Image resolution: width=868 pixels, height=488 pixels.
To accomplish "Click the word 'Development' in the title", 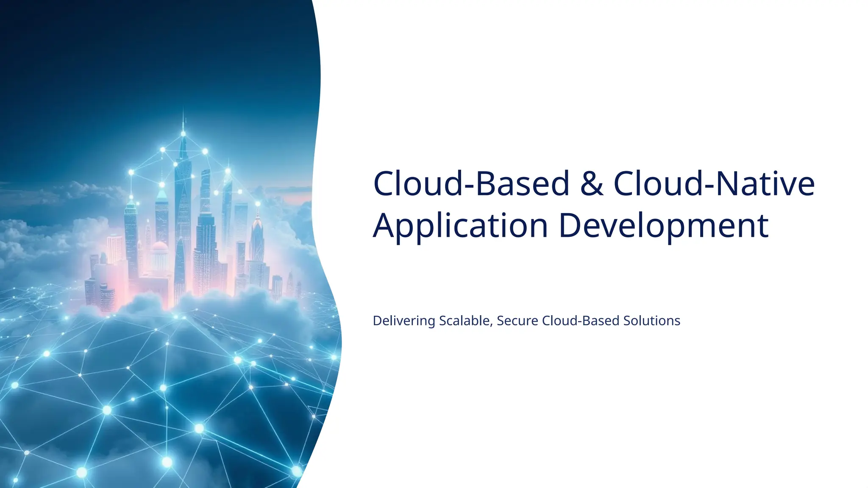I will (663, 225).
